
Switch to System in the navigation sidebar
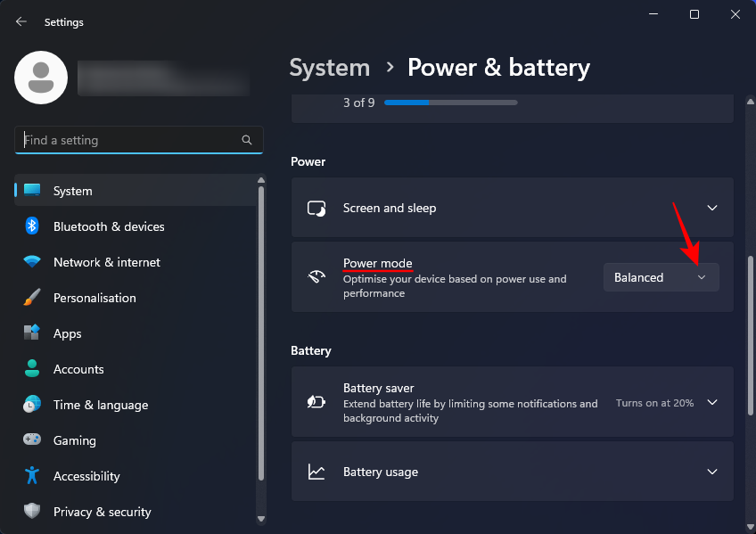(x=72, y=191)
